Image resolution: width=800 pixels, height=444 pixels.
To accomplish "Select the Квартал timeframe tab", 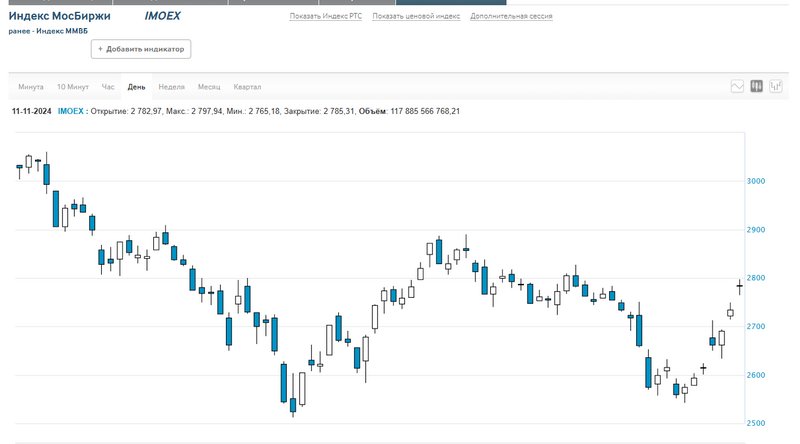I will (247, 87).
